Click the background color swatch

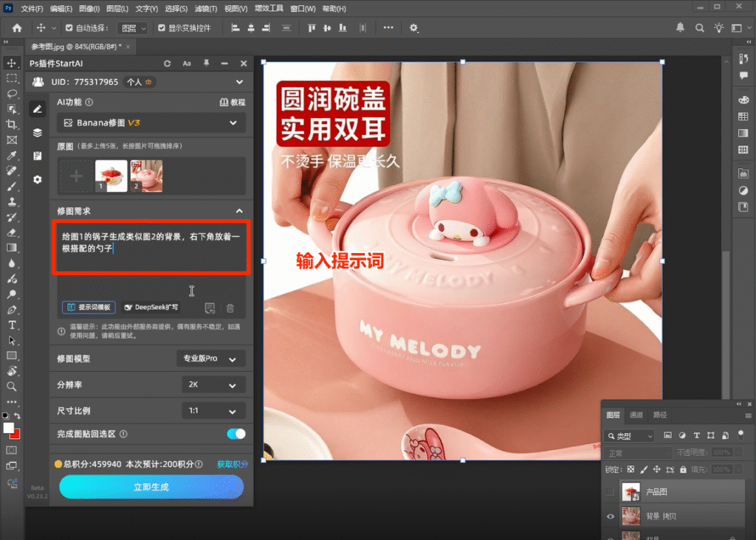[x=16, y=435]
